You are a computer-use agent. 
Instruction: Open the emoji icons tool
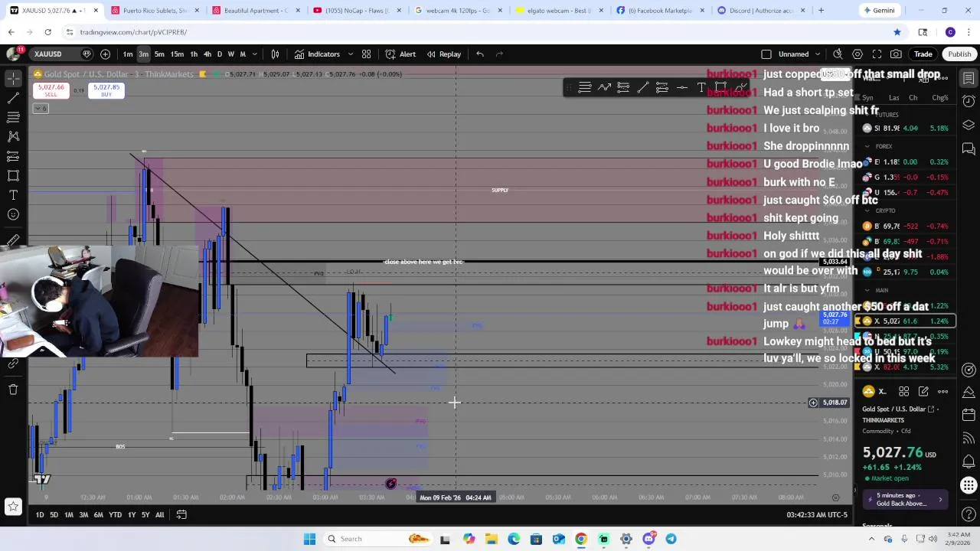click(x=13, y=214)
